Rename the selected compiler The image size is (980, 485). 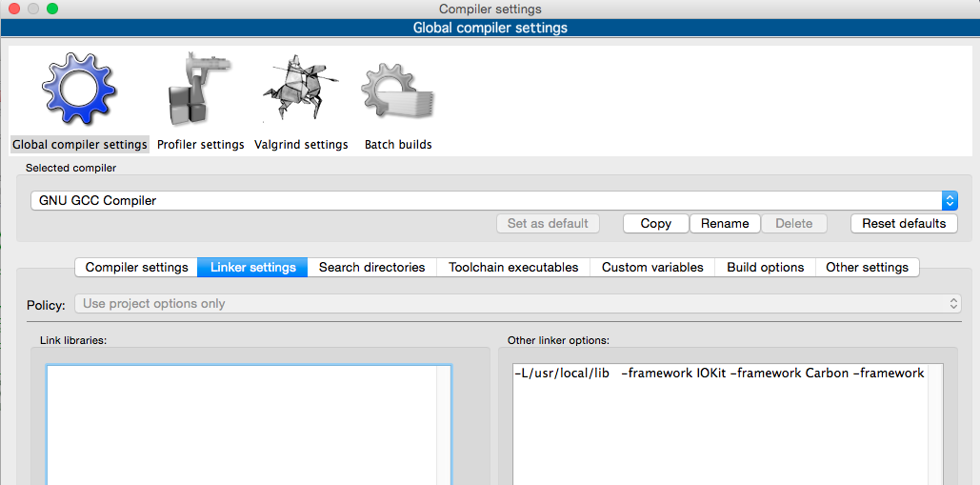click(x=725, y=223)
